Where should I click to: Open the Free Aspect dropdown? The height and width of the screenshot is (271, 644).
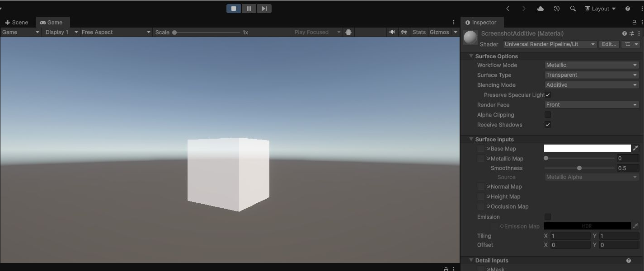point(116,32)
